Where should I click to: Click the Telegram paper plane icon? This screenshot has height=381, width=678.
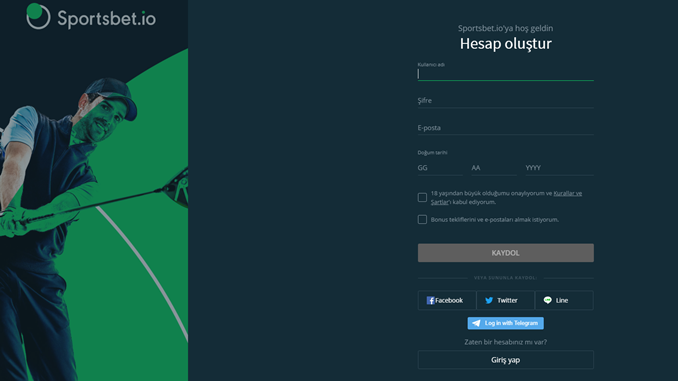coord(476,323)
